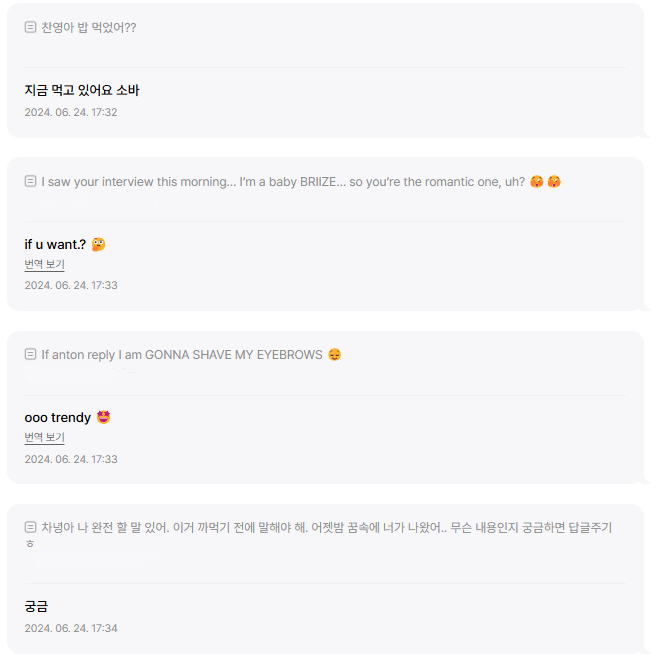656x658 pixels.
Task: Click the emojis after "the romantic one, uh?"
Action: click(x=545, y=182)
